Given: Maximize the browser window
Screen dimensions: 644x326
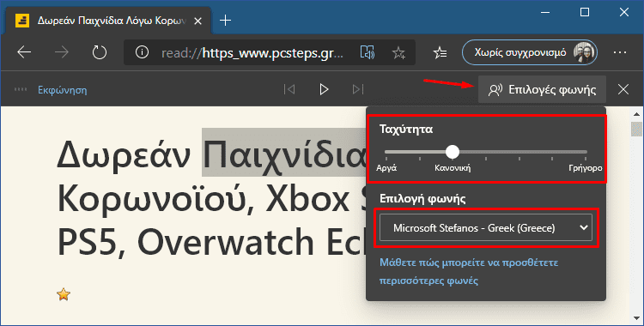Looking at the screenshot, I should click(585, 12).
